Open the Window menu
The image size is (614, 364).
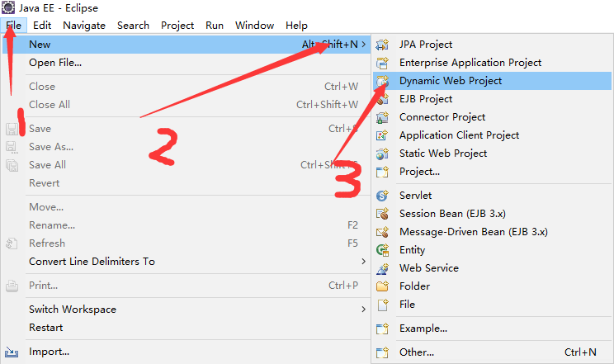point(254,26)
